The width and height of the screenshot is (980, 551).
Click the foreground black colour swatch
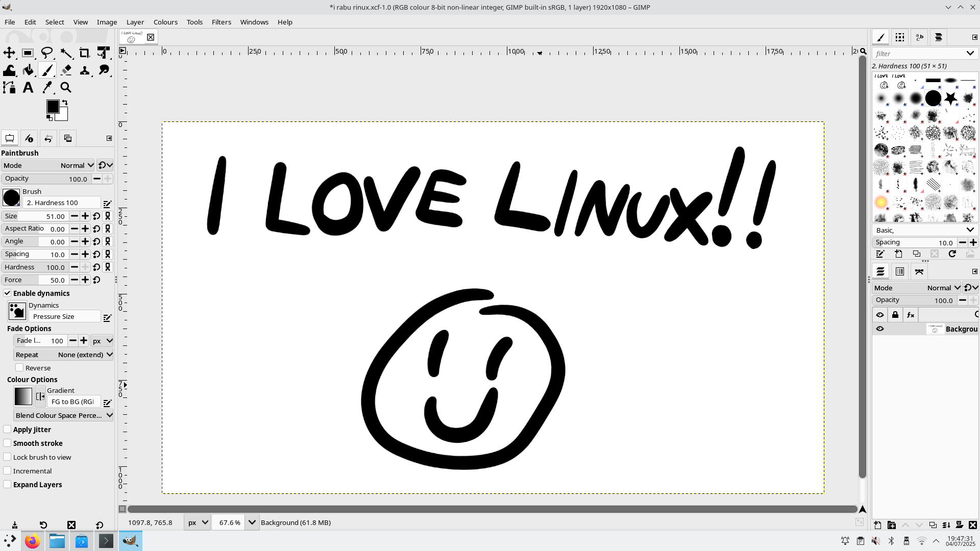53,106
